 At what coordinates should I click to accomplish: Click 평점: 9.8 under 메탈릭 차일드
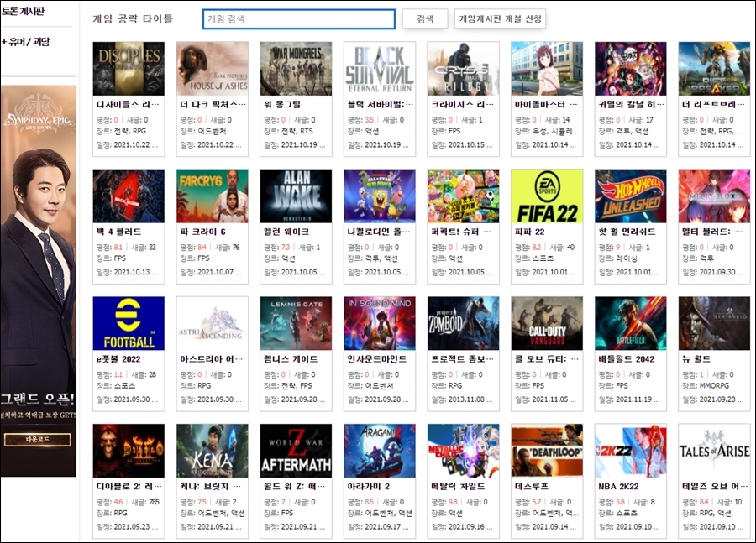click(444, 502)
